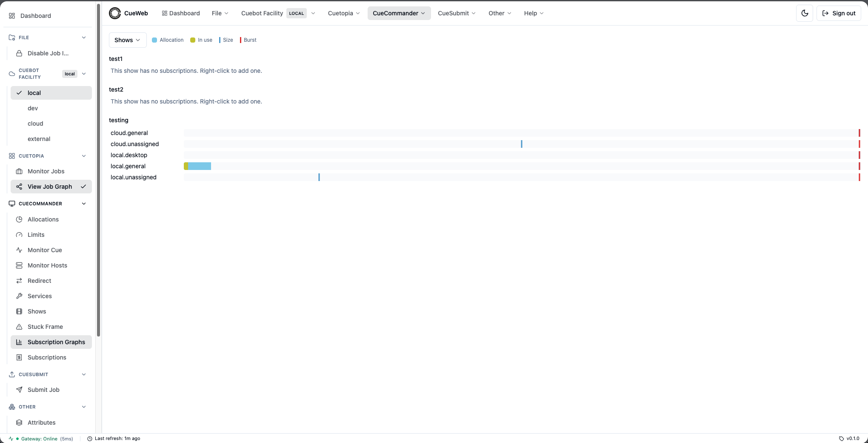
Task: Click the Services wrench icon
Action: pos(19,296)
